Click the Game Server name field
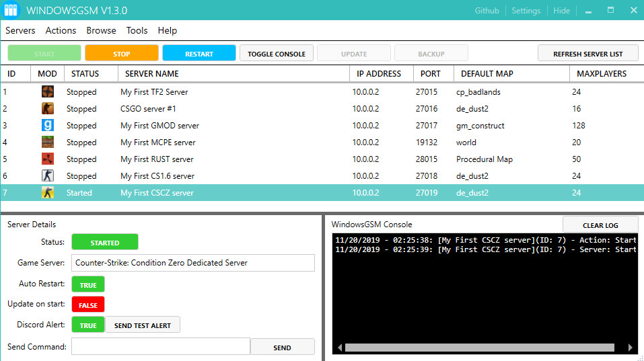The image size is (644, 361). point(193,263)
